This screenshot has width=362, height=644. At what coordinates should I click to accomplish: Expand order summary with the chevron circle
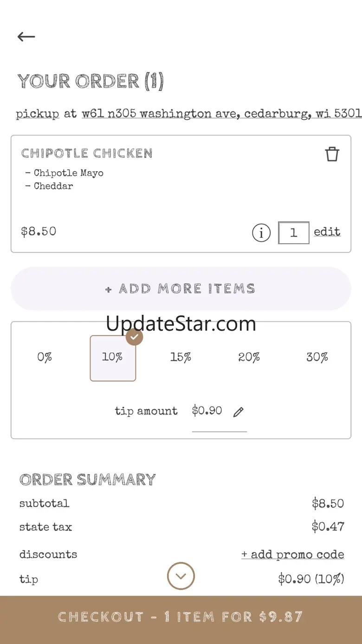tap(181, 576)
